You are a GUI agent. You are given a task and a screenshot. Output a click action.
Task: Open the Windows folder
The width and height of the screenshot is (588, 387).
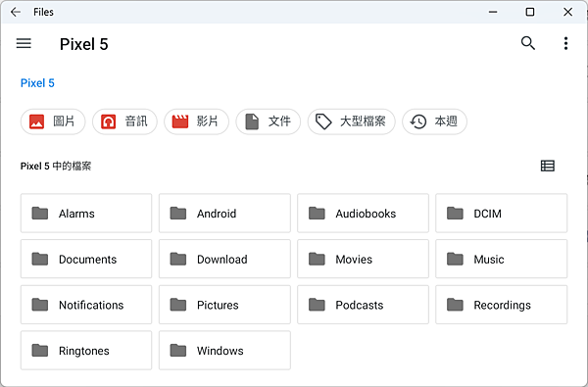tap(224, 351)
